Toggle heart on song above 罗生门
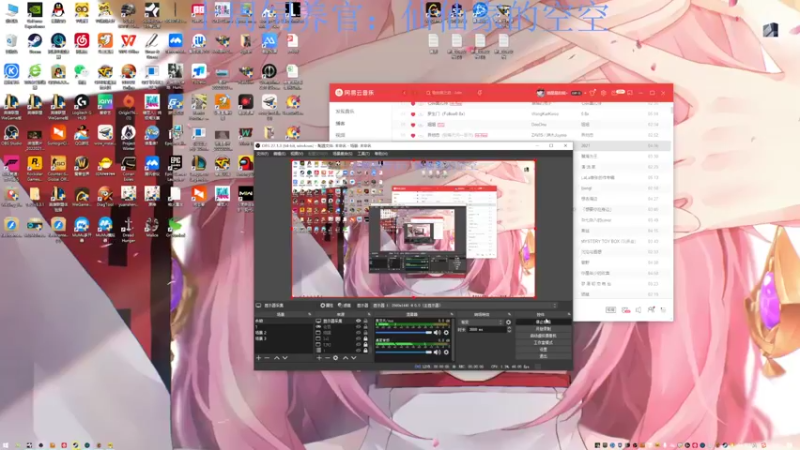The height and width of the screenshot is (450, 800). (x=413, y=103)
